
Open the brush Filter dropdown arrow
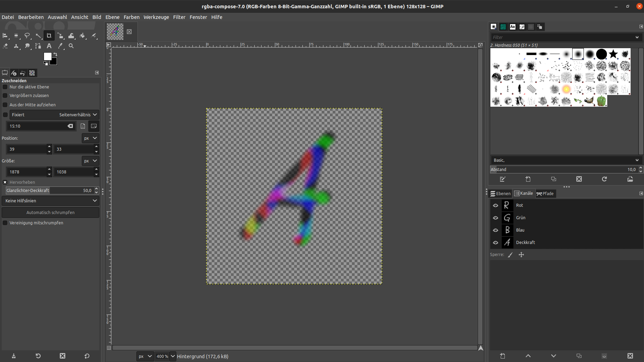tap(637, 37)
